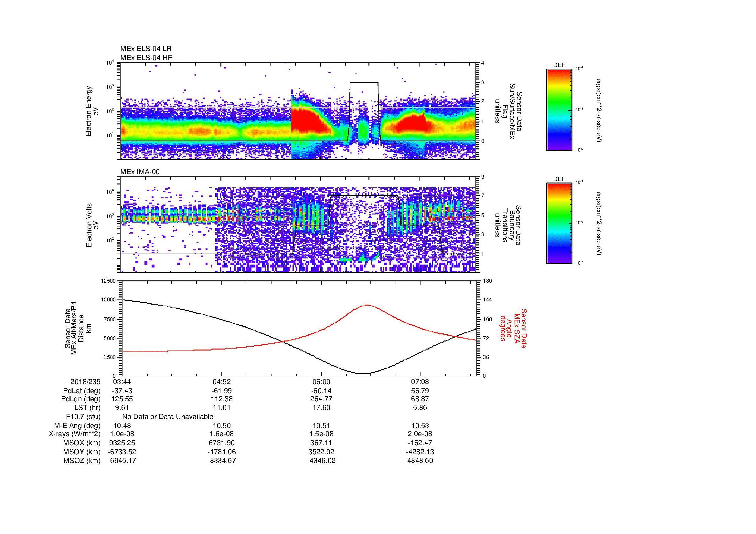Click upper colorbar units 'ergs/(cm**2-sr-sec-eV)'
The image size is (756, 534).
599,110
